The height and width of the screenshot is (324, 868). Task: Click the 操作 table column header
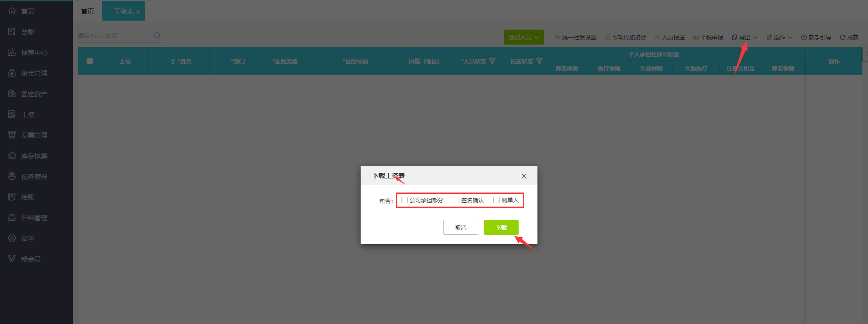click(834, 61)
